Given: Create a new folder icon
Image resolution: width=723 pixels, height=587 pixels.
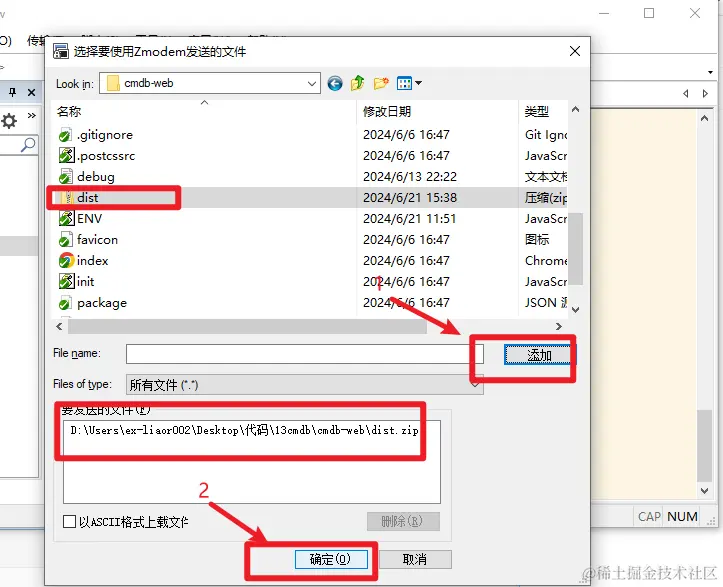Looking at the screenshot, I should [x=381, y=83].
